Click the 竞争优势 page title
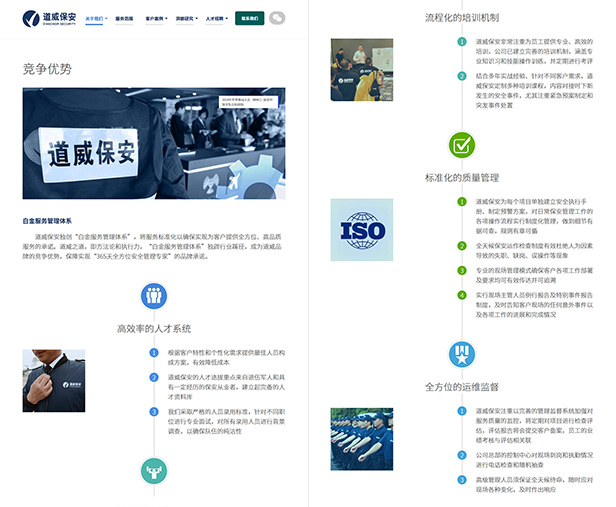The image size is (616, 507). coord(47,69)
